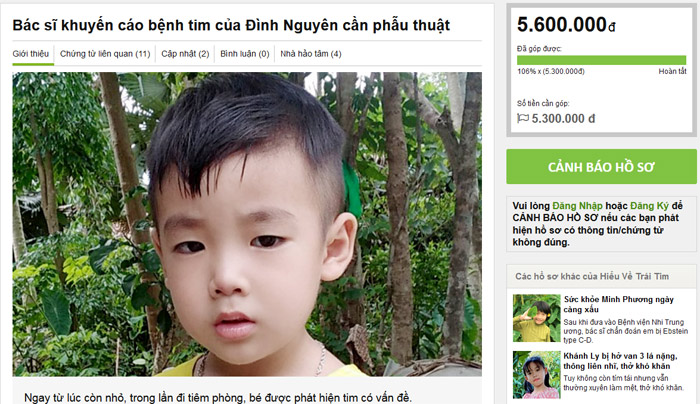This screenshot has height=404, width=700.
Task: View the Bình luận (0) tab
Action: (245, 54)
